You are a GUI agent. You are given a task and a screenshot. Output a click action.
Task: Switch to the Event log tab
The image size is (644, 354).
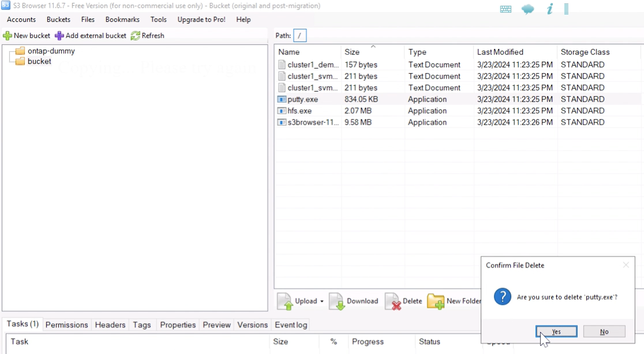(x=291, y=325)
